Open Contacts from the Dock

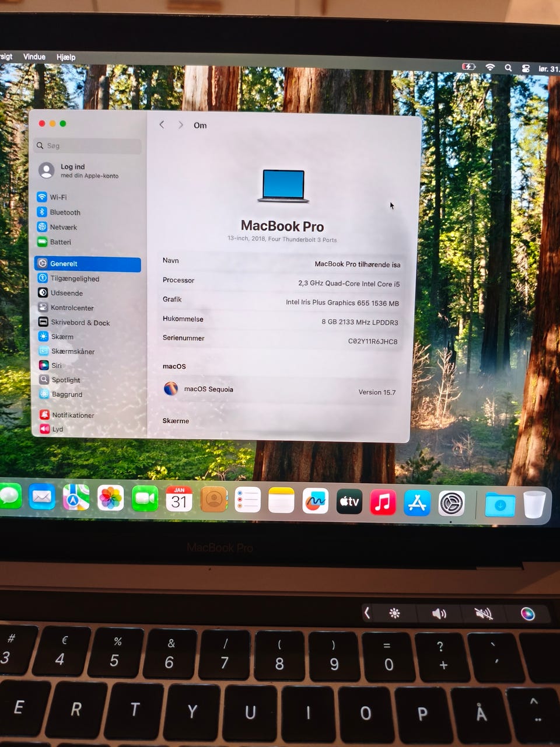pyautogui.click(x=213, y=500)
